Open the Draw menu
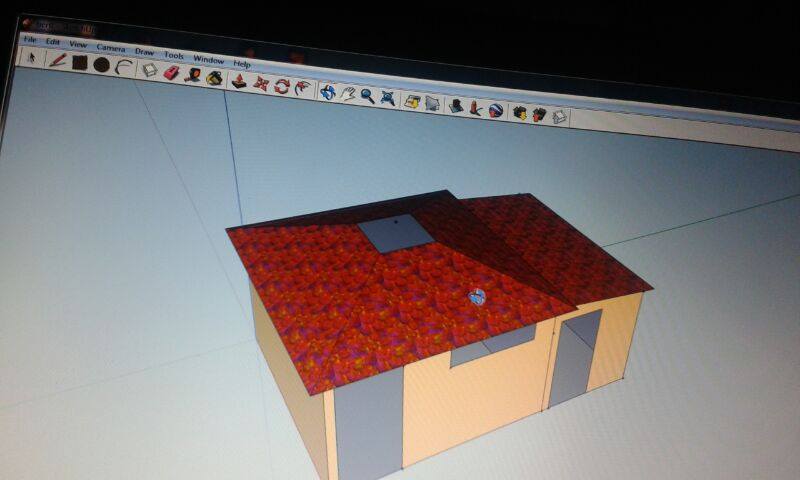The width and height of the screenshot is (800, 480). click(144, 52)
